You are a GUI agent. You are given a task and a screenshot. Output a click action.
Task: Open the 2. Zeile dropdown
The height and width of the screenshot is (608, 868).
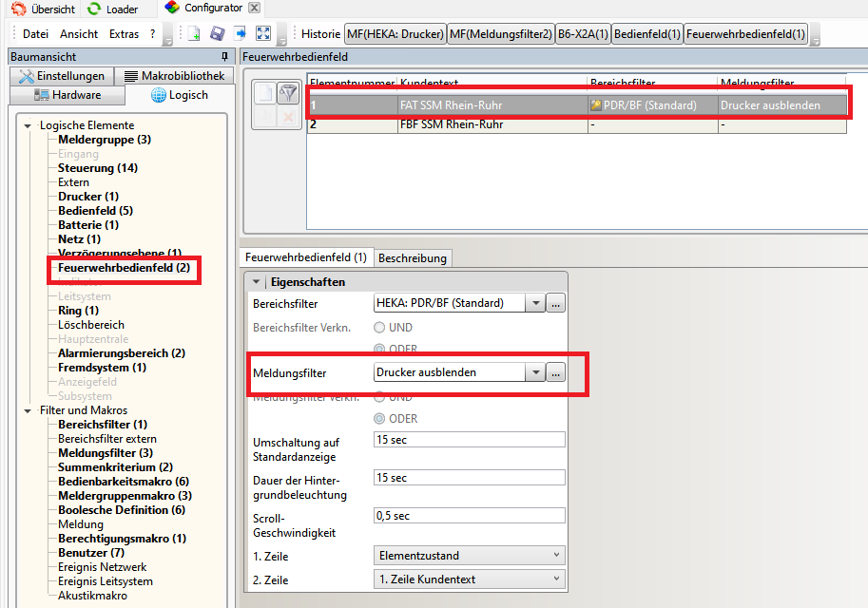470,579
